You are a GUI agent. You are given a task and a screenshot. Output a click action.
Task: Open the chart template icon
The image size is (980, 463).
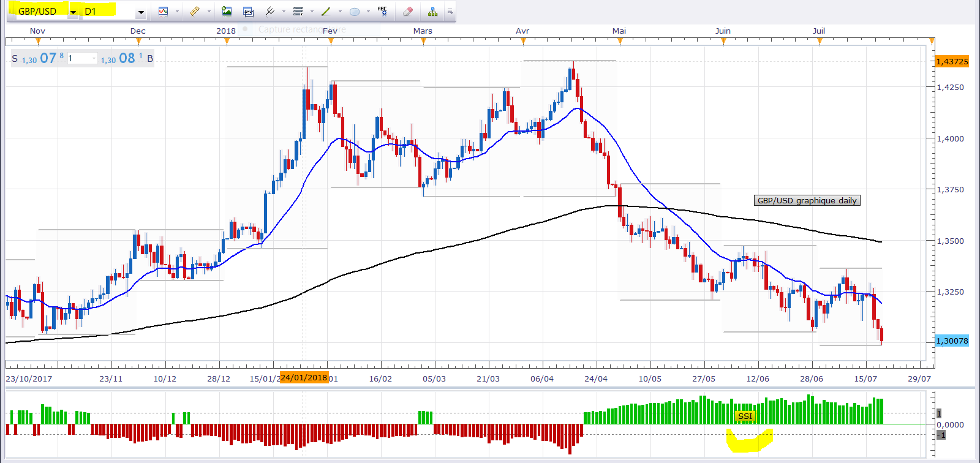click(248, 11)
